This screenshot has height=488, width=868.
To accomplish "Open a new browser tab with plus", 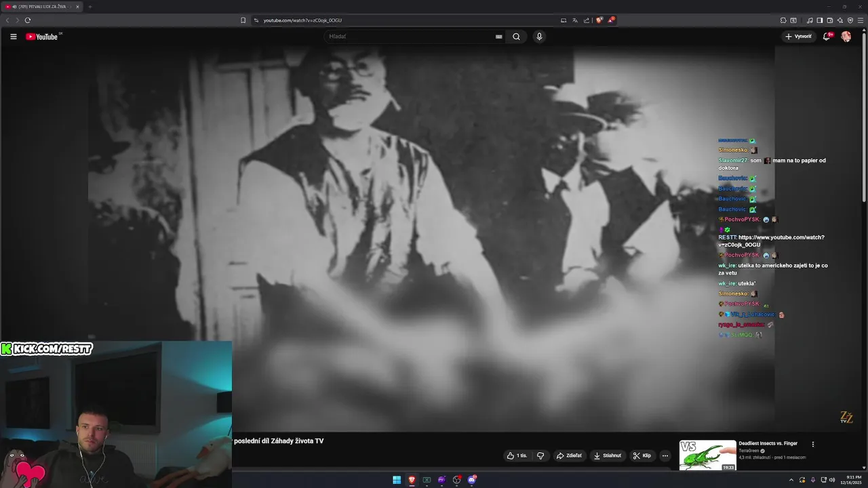I will click(x=90, y=7).
